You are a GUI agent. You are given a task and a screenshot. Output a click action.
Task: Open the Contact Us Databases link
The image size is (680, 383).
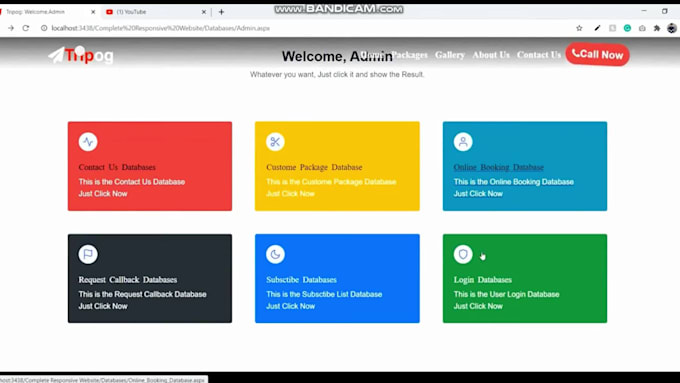(x=117, y=167)
